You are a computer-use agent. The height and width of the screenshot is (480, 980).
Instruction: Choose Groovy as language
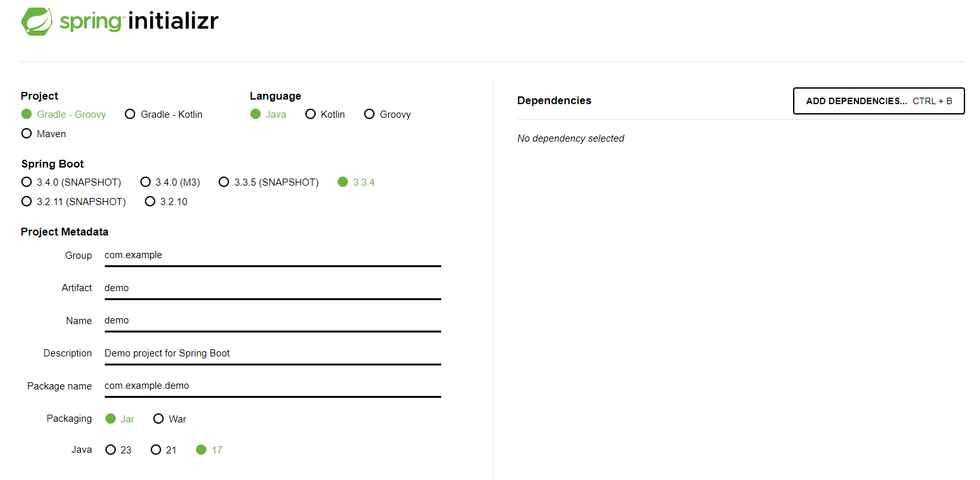pyautogui.click(x=387, y=115)
